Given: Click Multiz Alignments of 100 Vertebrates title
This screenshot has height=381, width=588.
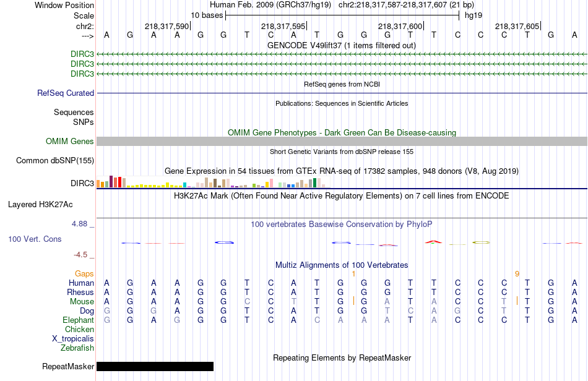Looking at the screenshot, I should (x=342, y=265).
